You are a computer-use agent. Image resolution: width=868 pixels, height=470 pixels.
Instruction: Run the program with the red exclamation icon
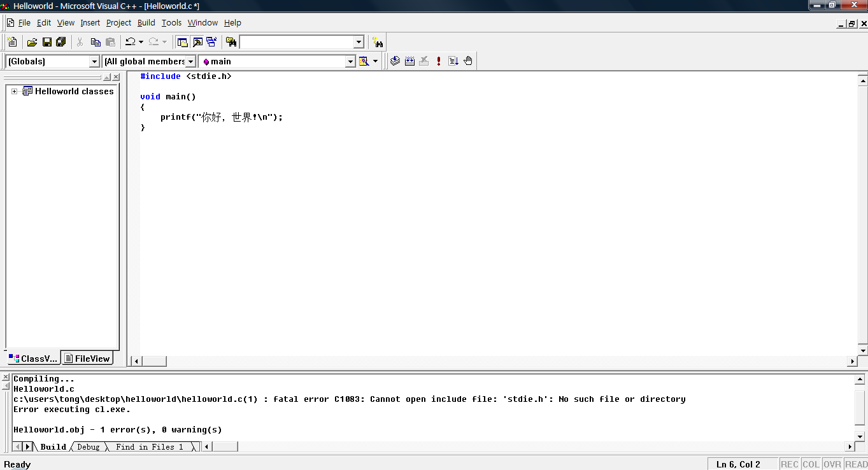point(439,61)
